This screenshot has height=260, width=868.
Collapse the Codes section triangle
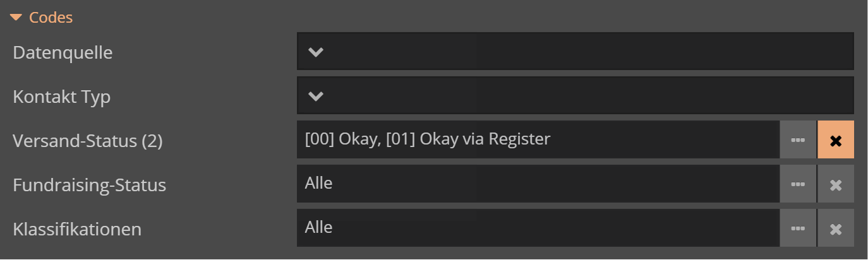16,18
